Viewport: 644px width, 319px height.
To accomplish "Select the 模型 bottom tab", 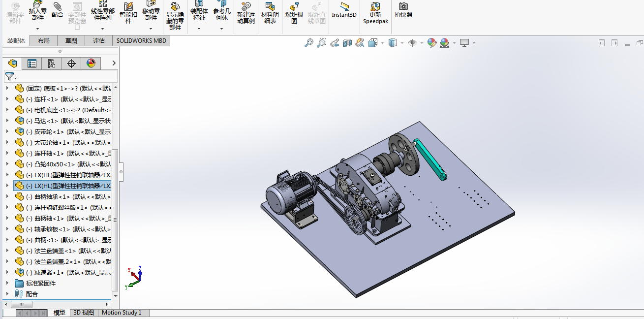I will point(60,313).
